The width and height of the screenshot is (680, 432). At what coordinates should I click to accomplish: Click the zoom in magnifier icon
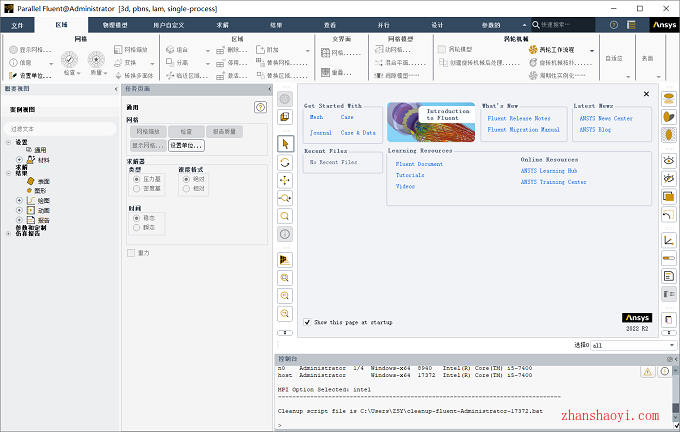(x=285, y=295)
